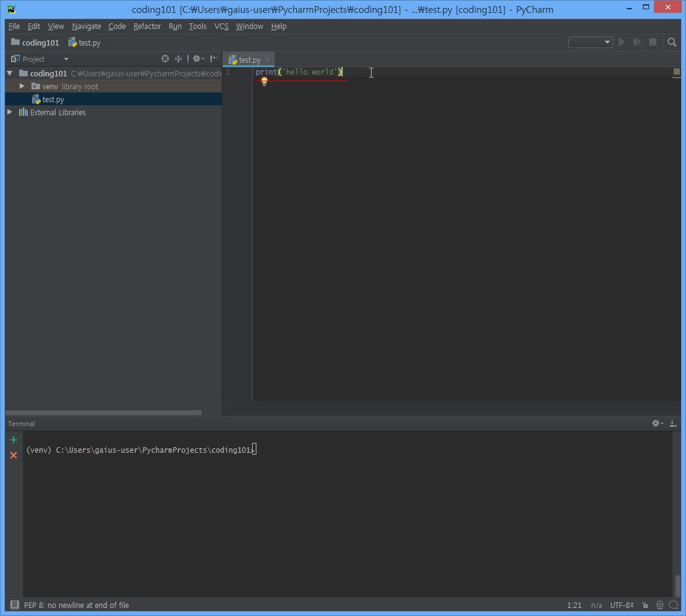Screen dimensions: 686x616
Task: Click the green Run arrow icon
Action: coord(622,42)
